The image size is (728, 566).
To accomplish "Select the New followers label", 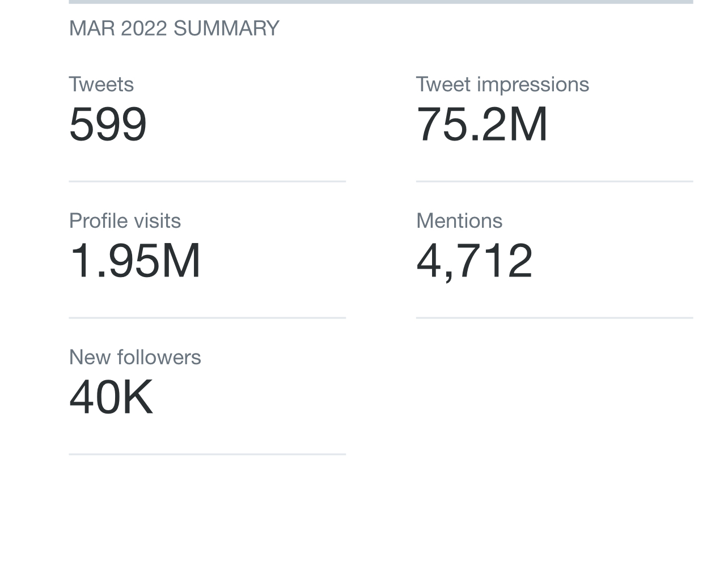I will coord(135,358).
